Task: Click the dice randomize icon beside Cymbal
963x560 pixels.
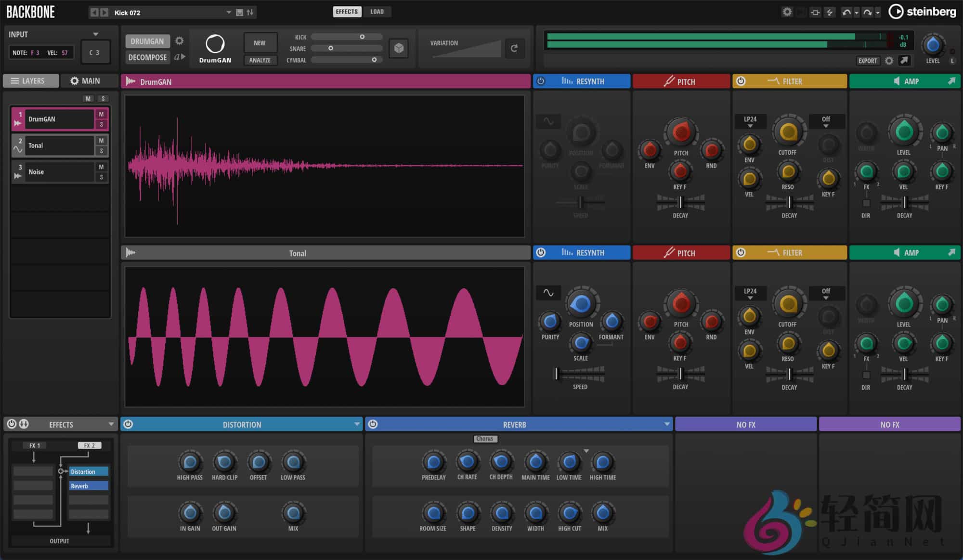Action: pos(399,48)
